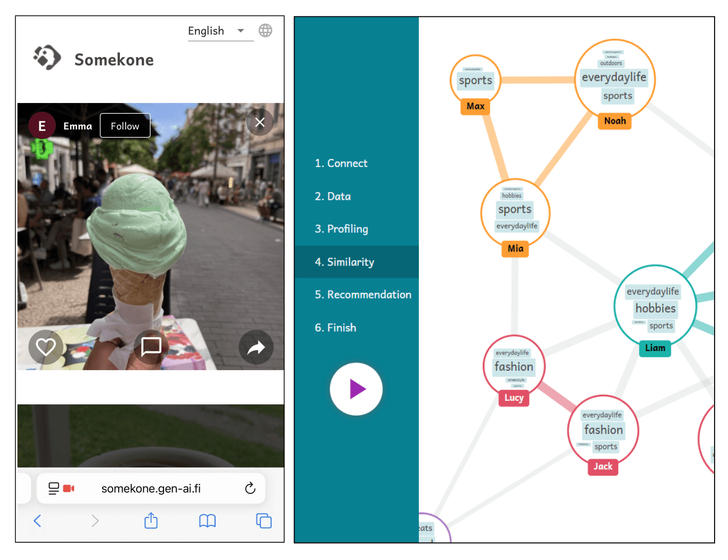Reload the somekone.gen-ai.fi page
The height and width of the screenshot is (560, 728).
(x=250, y=488)
